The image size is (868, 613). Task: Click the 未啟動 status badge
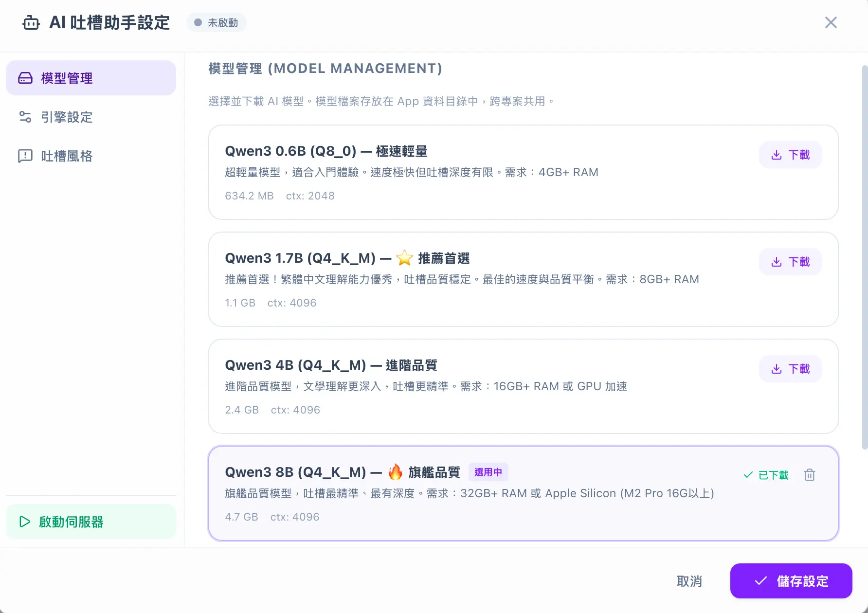[217, 23]
